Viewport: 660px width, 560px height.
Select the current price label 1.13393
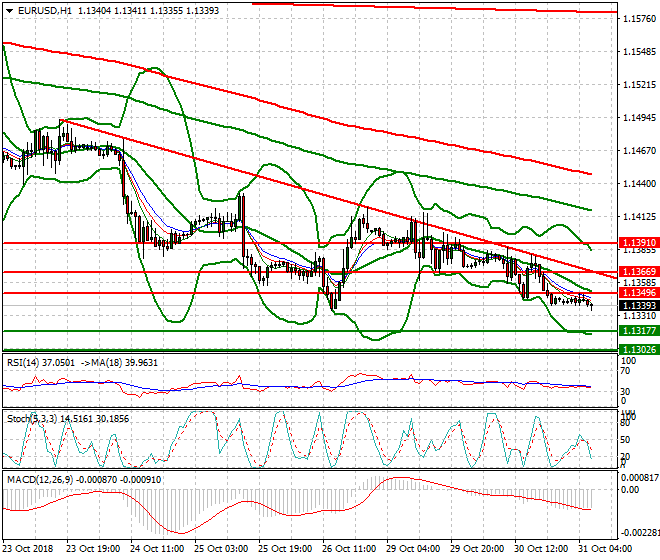639,305
